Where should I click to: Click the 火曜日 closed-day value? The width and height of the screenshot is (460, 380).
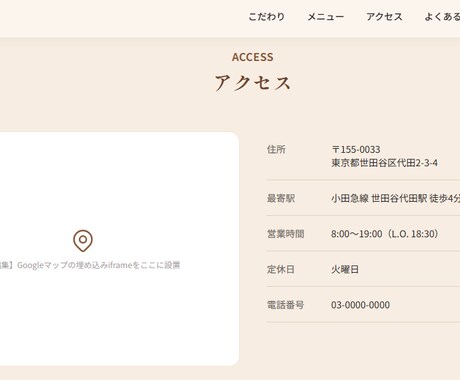[345, 269]
